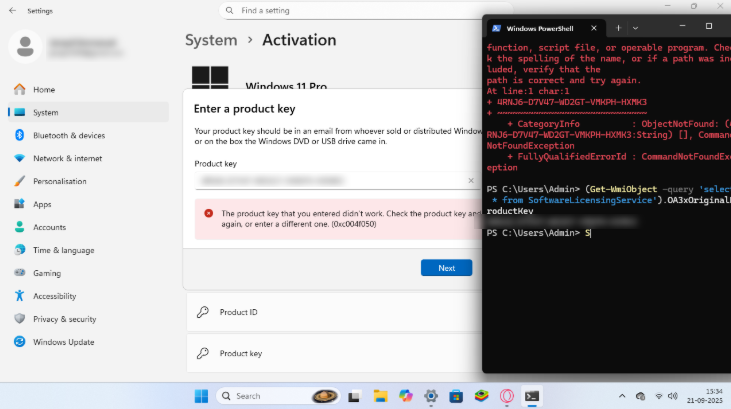The width and height of the screenshot is (731, 409).
Task: Open Apps settings page
Action: [x=89, y=204]
